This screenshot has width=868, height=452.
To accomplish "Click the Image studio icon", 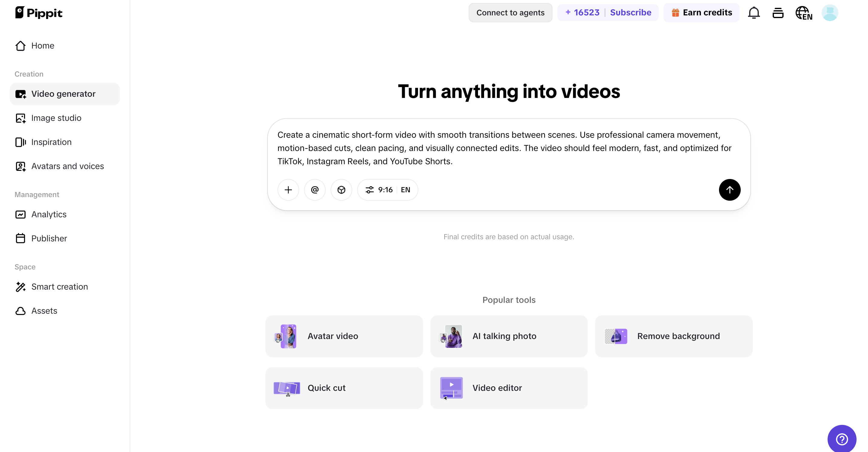I will click(x=21, y=118).
